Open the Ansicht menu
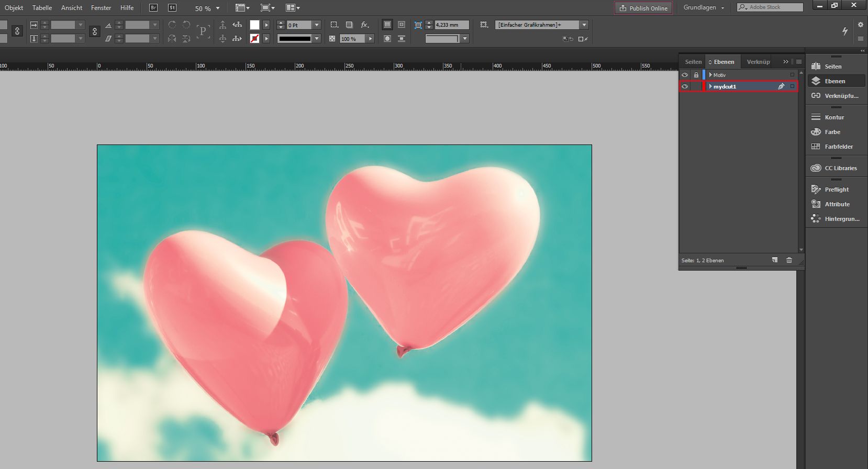868x469 pixels. tap(72, 8)
